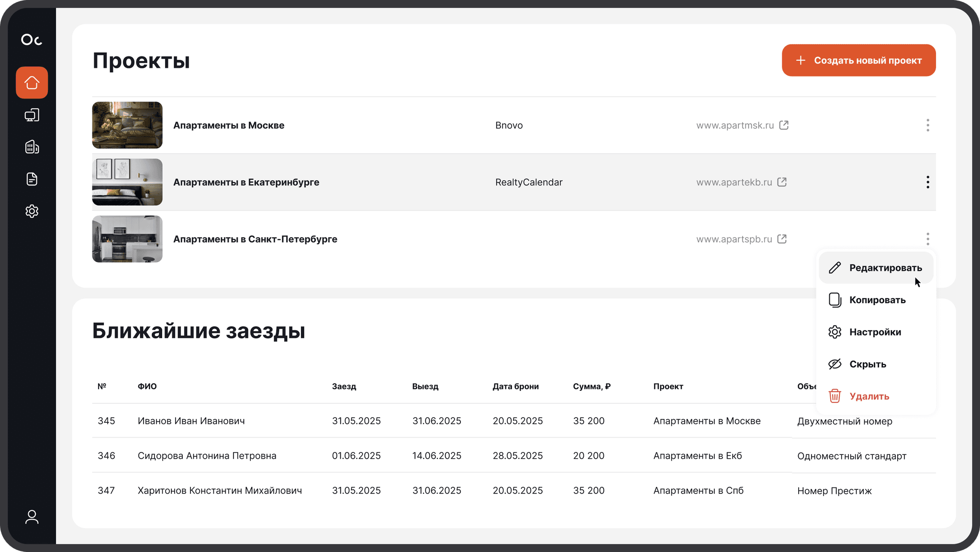Open external link icon for apartspb.ru
This screenshot has width=980, height=552.
(x=782, y=239)
